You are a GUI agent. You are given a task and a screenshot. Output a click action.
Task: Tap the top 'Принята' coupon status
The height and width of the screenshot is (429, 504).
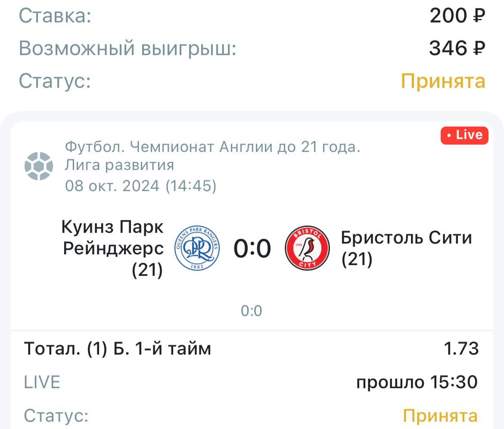443,81
